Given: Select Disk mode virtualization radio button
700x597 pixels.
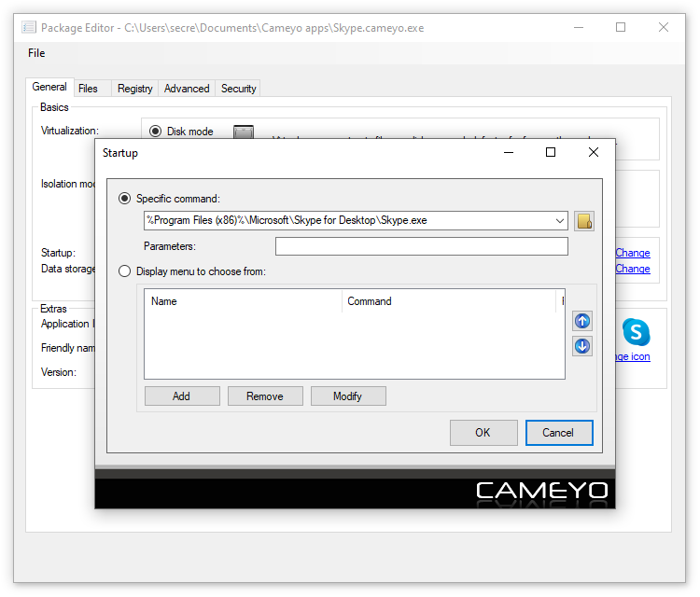Looking at the screenshot, I should coord(155,132).
